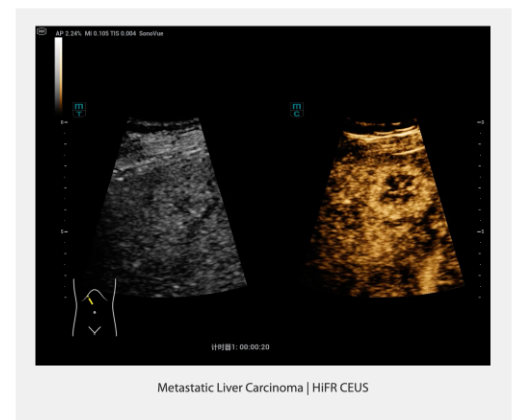Click the TIS 0.004 thermal index value

point(123,33)
